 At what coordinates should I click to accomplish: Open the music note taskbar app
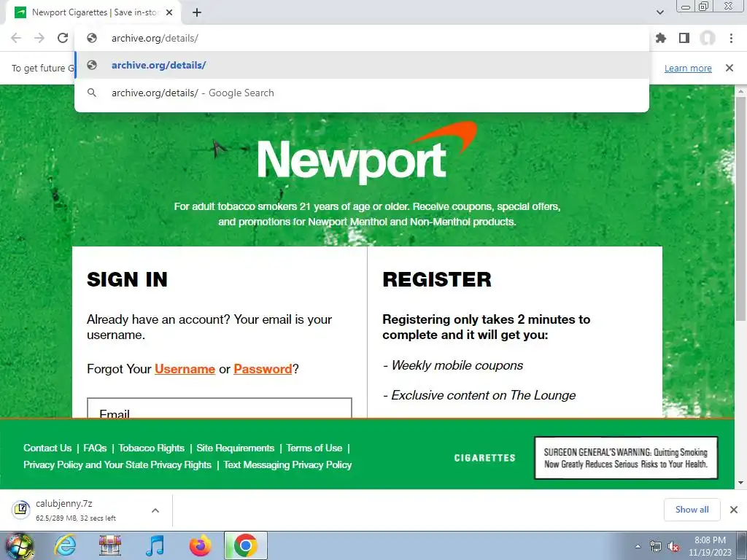point(155,545)
